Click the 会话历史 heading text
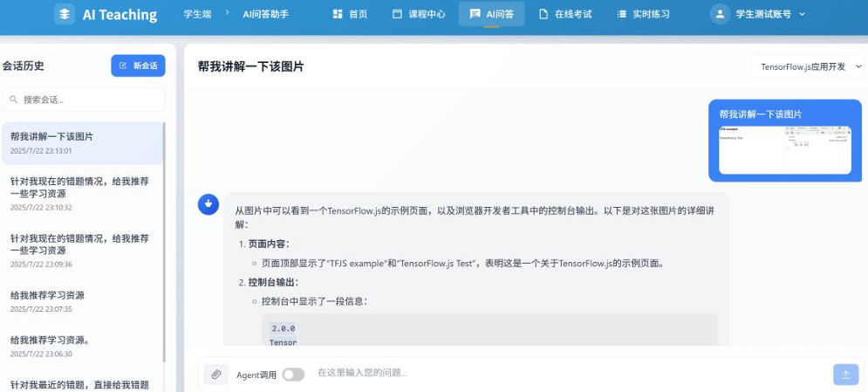The height and width of the screenshot is (392, 868). click(24, 65)
